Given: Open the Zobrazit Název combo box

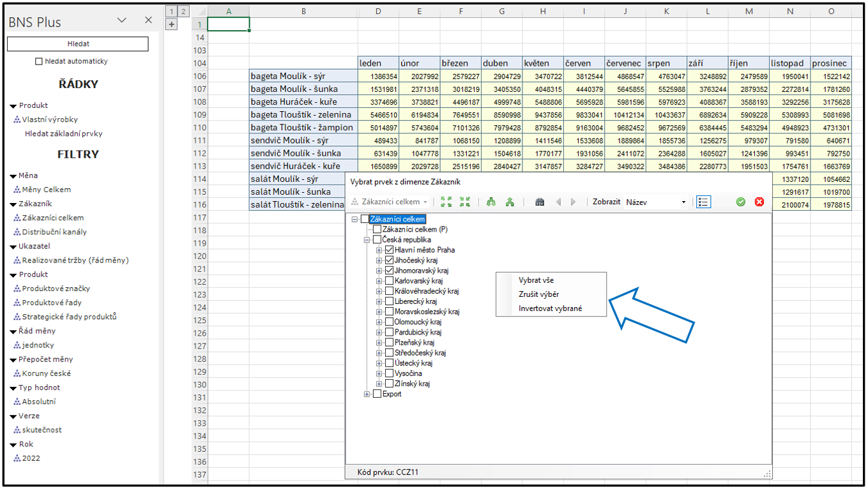Looking at the screenshot, I should [657, 202].
